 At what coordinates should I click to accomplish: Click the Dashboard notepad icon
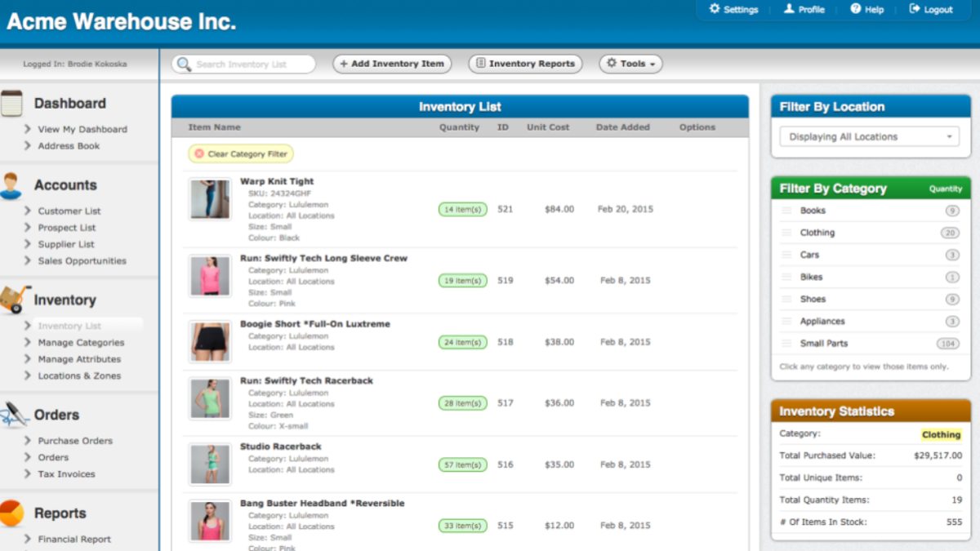(11, 104)
